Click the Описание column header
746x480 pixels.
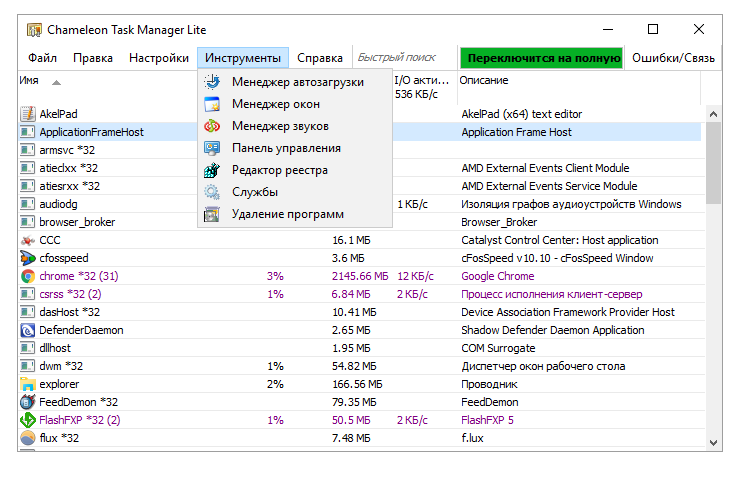coord(579,87)
